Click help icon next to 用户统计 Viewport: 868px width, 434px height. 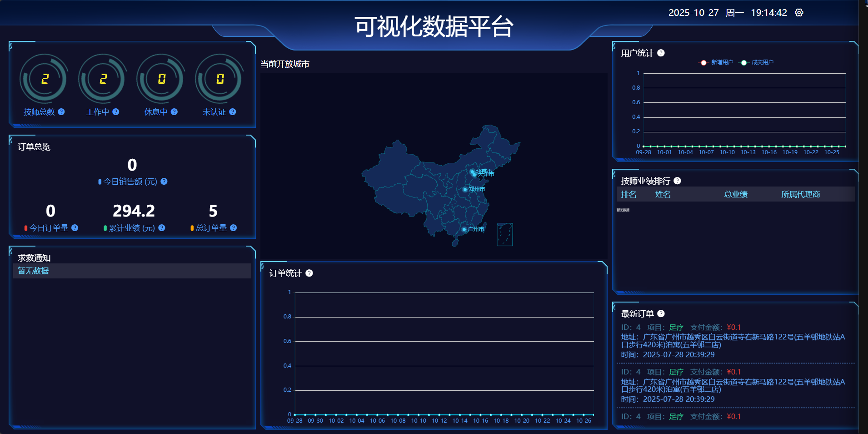661,53
